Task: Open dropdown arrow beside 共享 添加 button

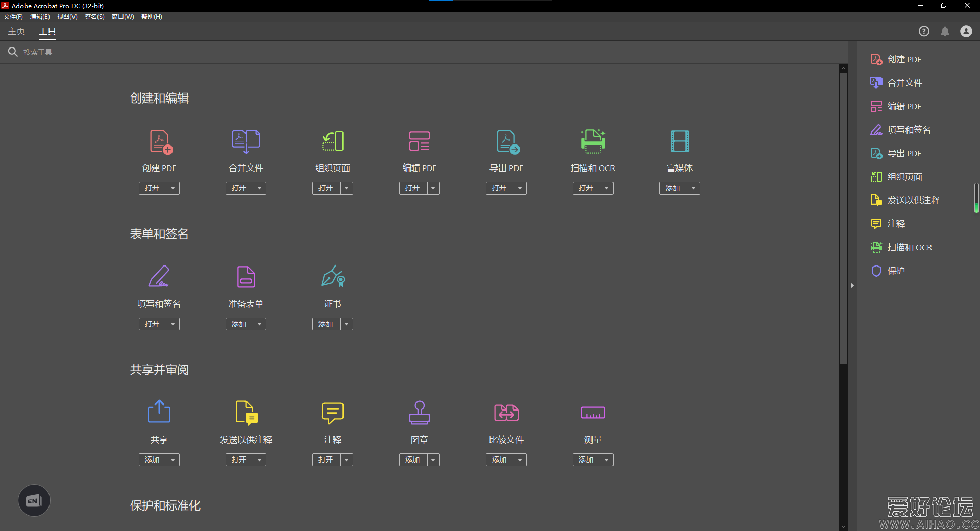Action: point(173,460)
